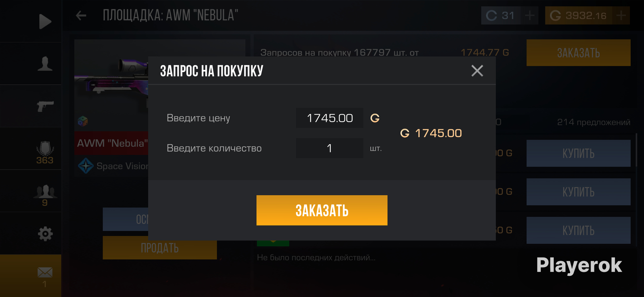Image resolution: width=644 pixels, height=297 pixels.
Task: Click the gold balance 3932.16 display
Action: [x=579, y=15]
